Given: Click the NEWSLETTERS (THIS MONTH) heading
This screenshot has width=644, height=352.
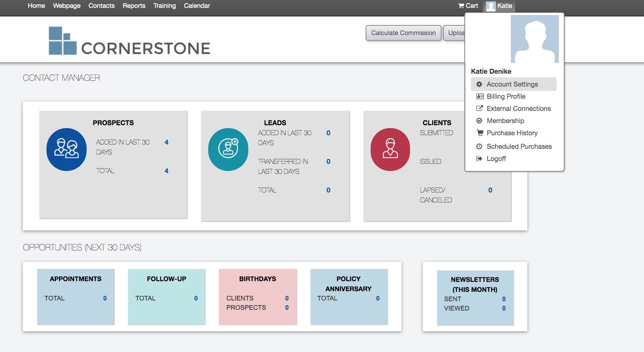Looking at the screenshot, I should click(475, 284).
